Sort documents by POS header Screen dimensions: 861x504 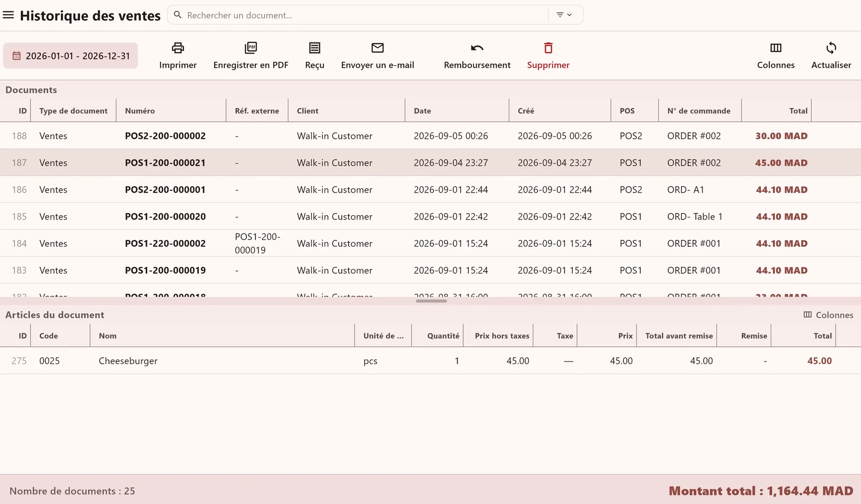tap(627, 111)
